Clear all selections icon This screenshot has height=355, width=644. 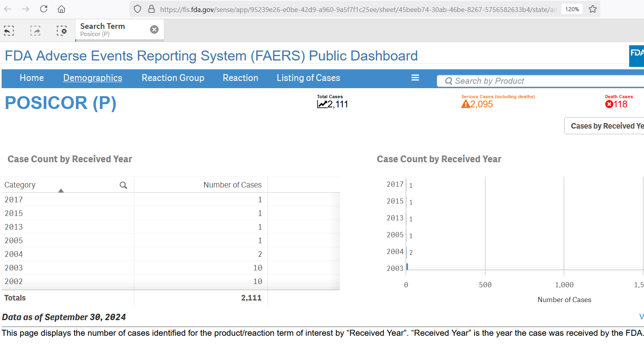(62, 30)
